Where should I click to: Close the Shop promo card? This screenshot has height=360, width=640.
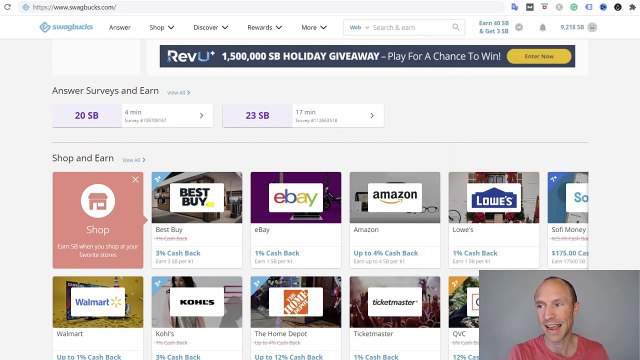point(136,180)
